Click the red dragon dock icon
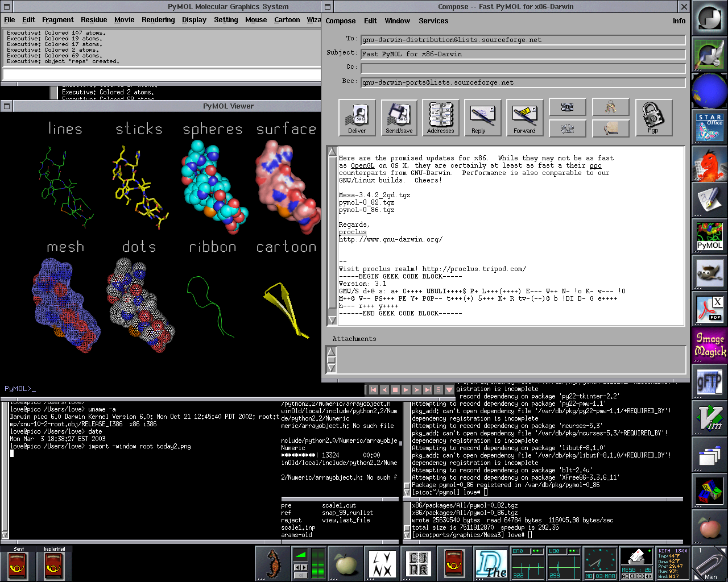The width and height of the screenshot is (728, 582). 709,164
